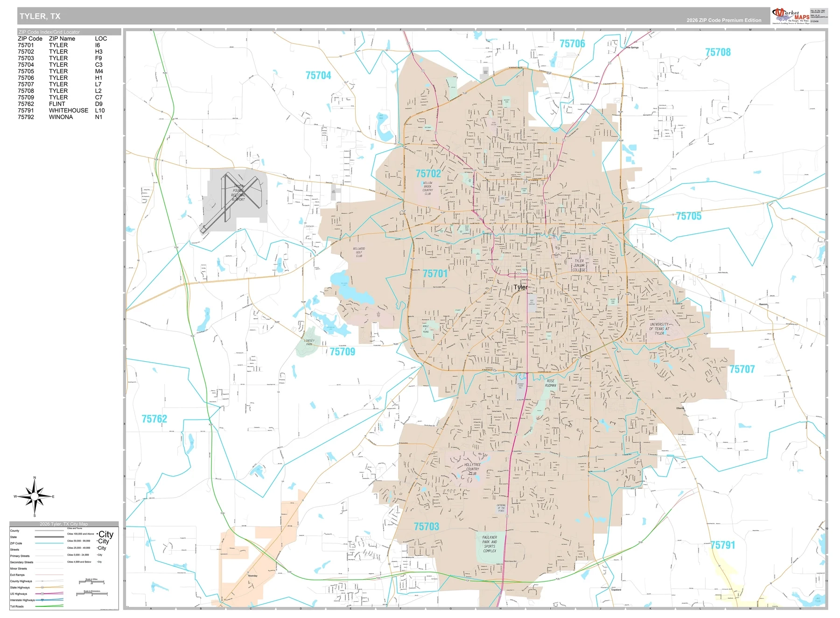
Task: Click WHITEHOUSE in the ZIP Name column
Action: click(x=69, y=111)
